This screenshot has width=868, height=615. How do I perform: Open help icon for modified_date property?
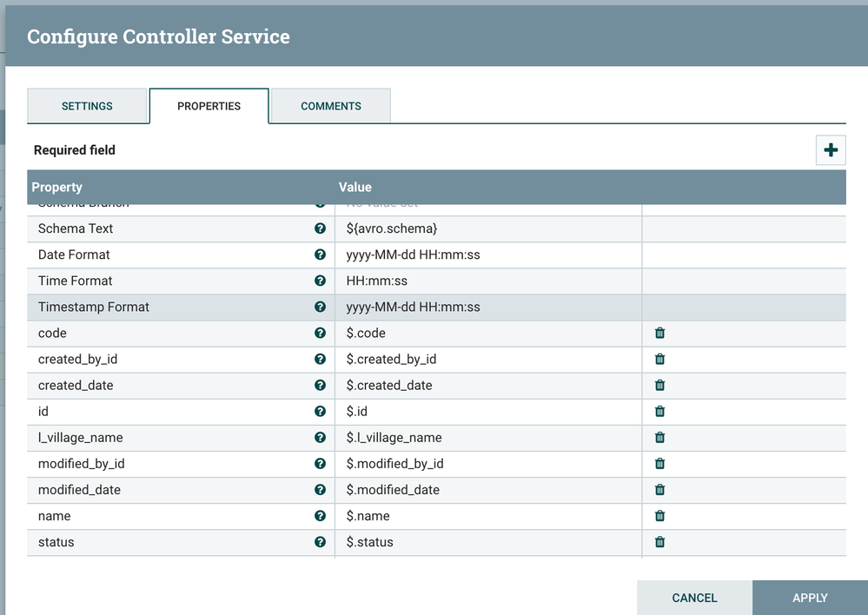(x=320, y=489)
